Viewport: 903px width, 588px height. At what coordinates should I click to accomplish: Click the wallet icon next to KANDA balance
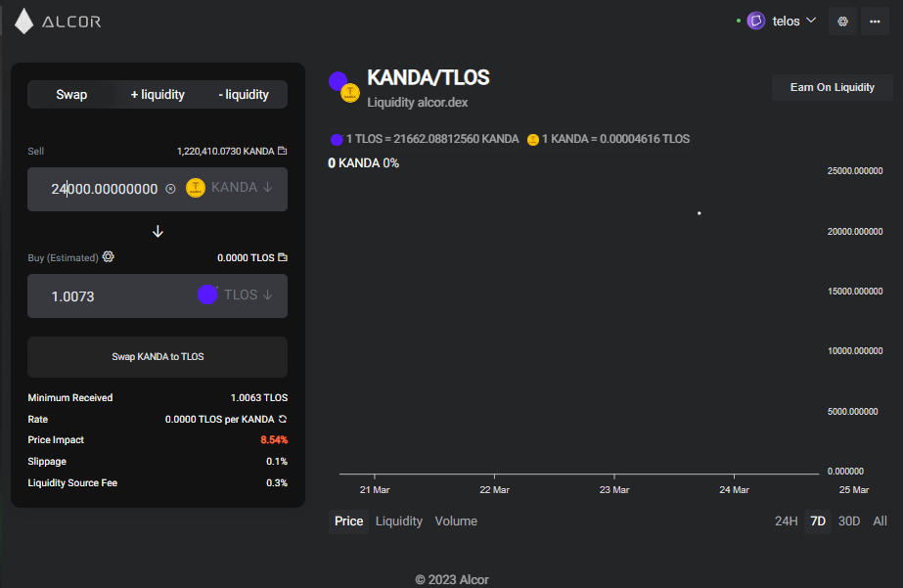tap(282, 151)
